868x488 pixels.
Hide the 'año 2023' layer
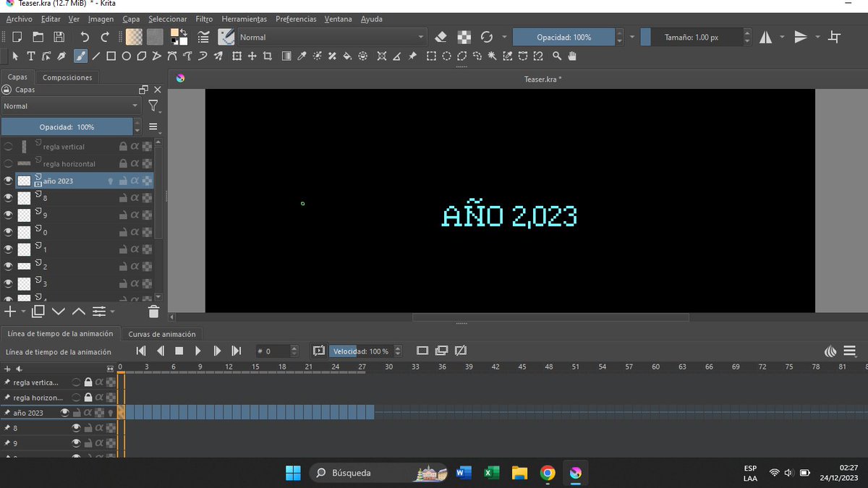[9, 181]
